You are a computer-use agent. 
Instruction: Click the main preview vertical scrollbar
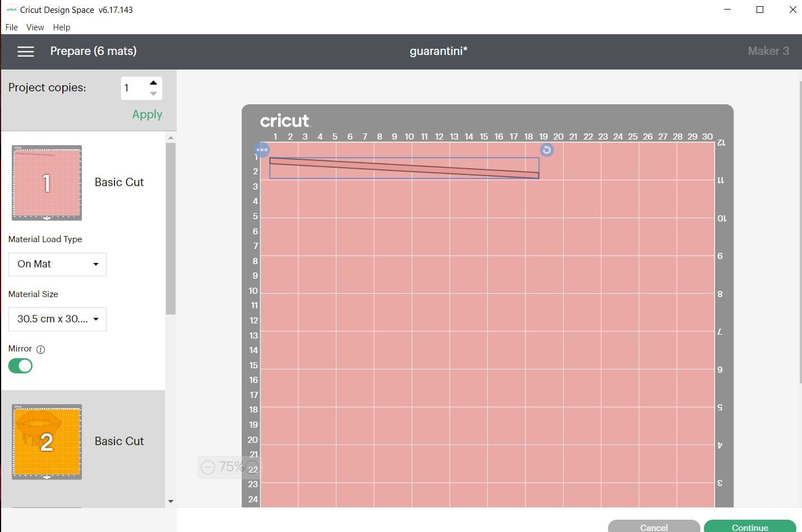point(800,233)
